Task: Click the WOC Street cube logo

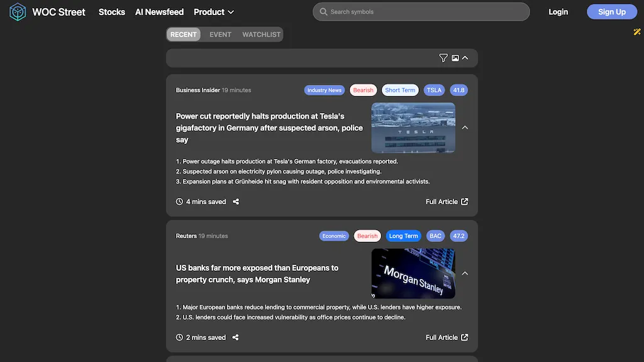Action: tap(18, 12)
